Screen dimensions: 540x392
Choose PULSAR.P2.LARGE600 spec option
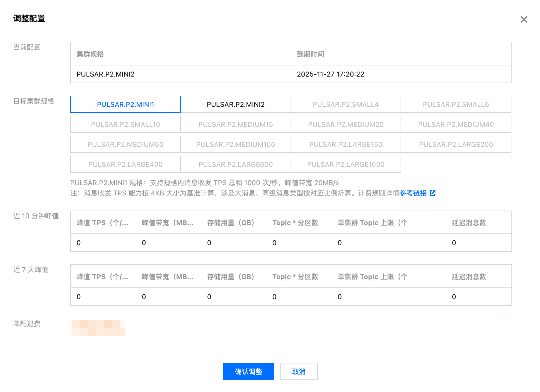point(236,165)
